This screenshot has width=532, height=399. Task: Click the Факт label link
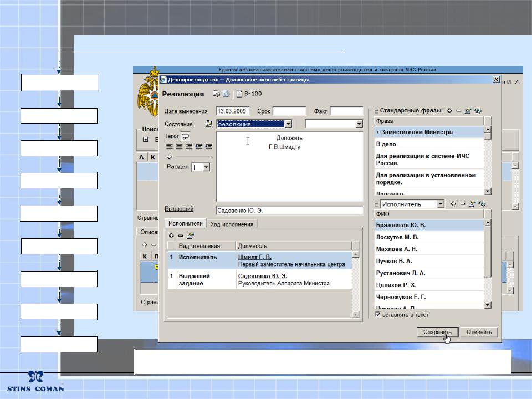tap(320, 111)
